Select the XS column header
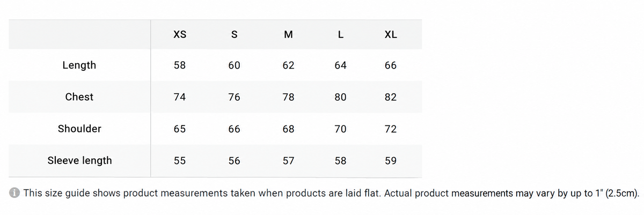 (x=180, y=35)
